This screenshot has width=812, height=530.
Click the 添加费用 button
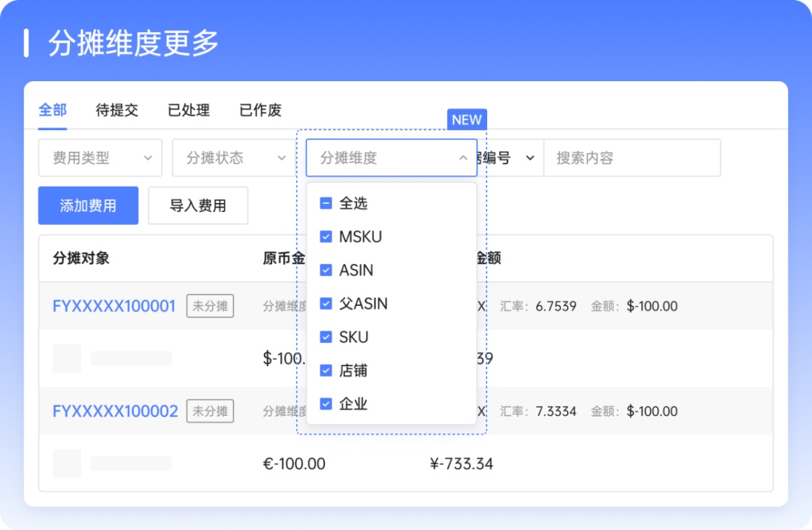(x=88, y=205)
